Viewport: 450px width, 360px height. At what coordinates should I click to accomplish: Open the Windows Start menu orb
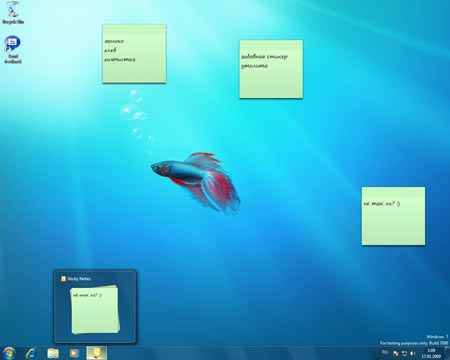pyautogui.click(x=9, y=353)
